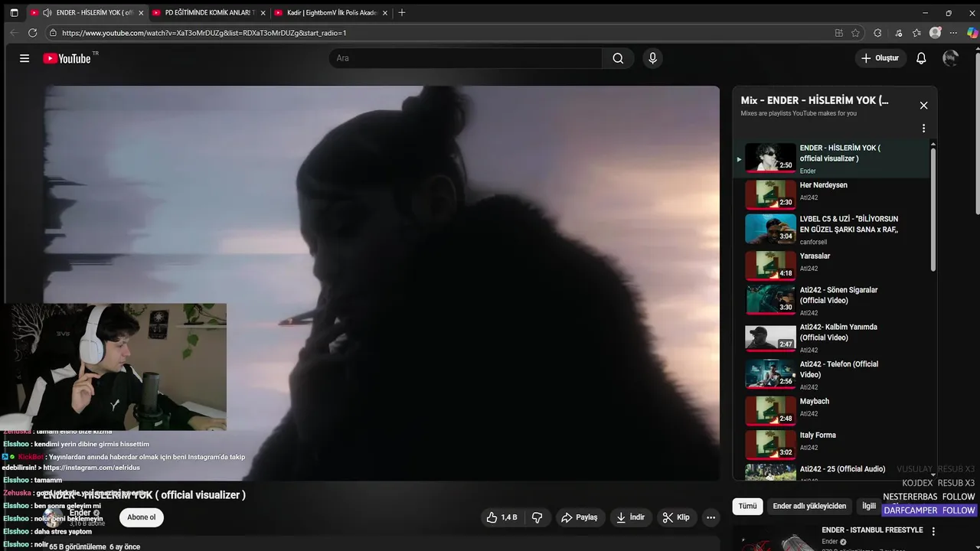Select Ender adlı yükleyiciden chip

pos(809,506)
